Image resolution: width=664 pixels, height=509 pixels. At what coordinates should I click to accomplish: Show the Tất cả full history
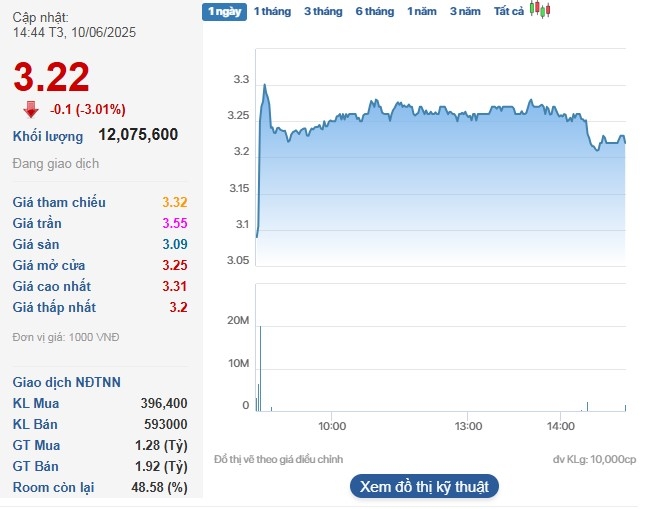pyautogui.click(x=508, y=11)
